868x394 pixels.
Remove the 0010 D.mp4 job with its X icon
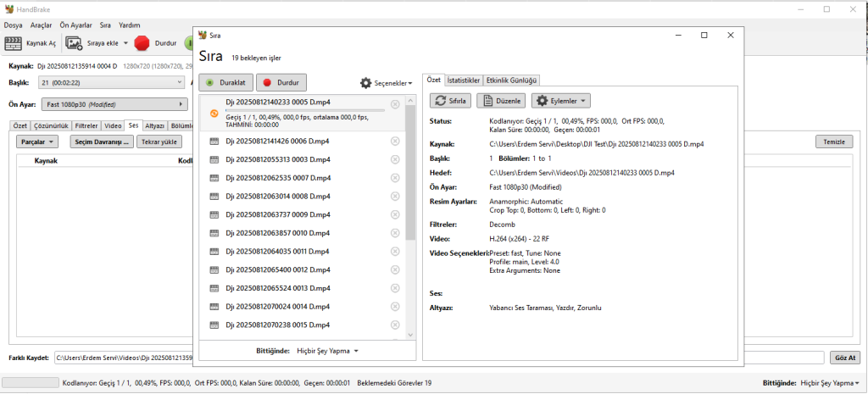click(x=395, y=232)
